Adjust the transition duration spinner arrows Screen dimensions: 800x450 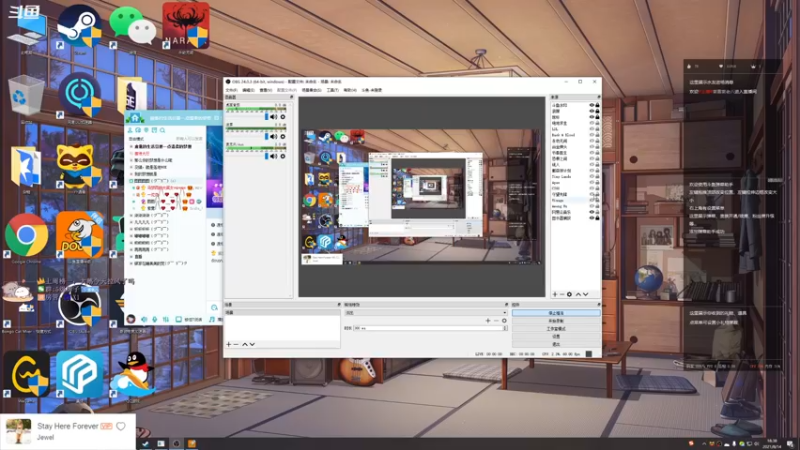coord(505,328)
